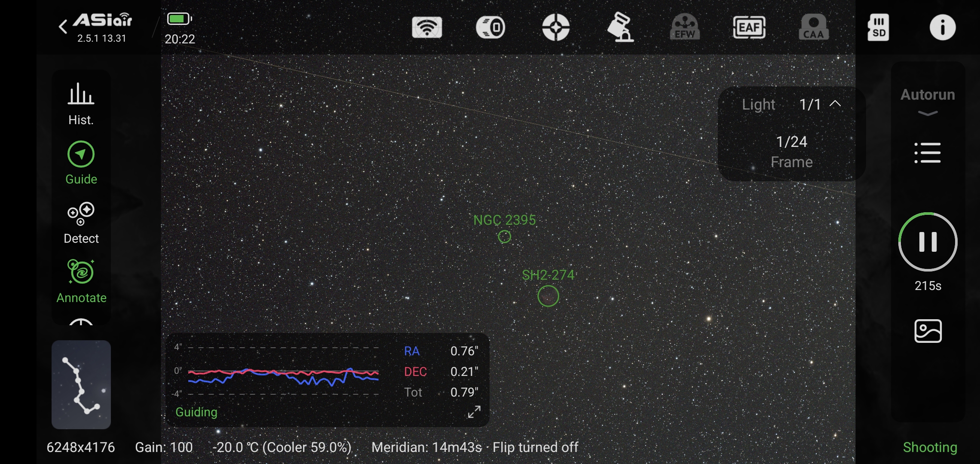The width and height of the screenshot is (980, 464).
Task: Open Autorun mode dropdown
Action: [928, 102]
